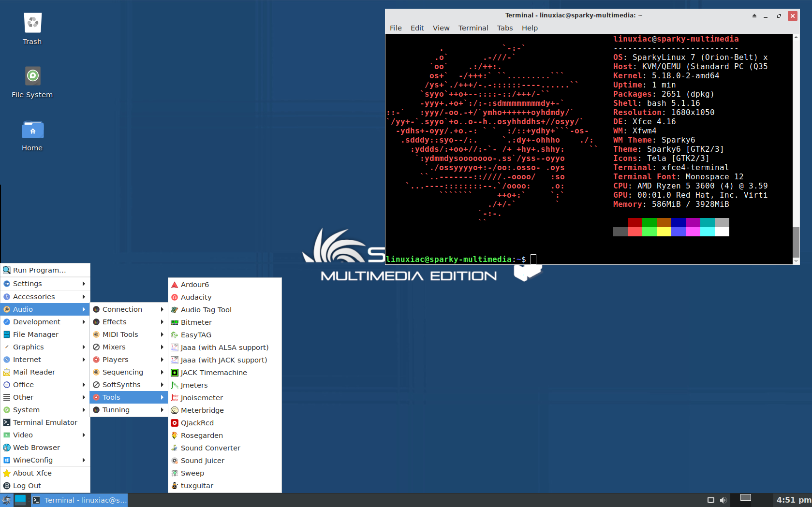Viewport: 812px width, 507px height.
Task: Expand the Video menu category
Action: coord(45,435)
